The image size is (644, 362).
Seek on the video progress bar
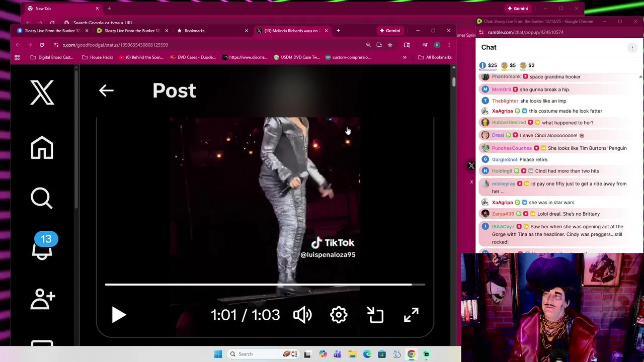265,285
